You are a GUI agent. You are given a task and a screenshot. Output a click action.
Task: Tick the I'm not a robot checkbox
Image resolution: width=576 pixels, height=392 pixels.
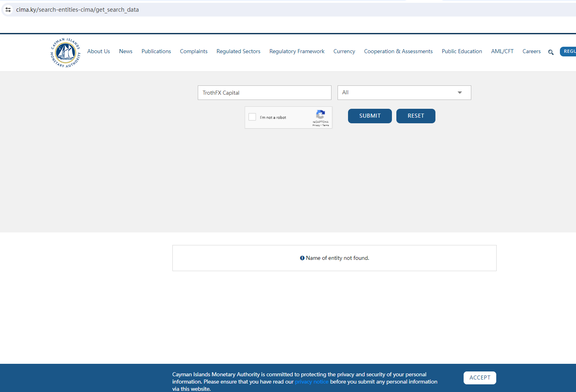pos(253,117)
